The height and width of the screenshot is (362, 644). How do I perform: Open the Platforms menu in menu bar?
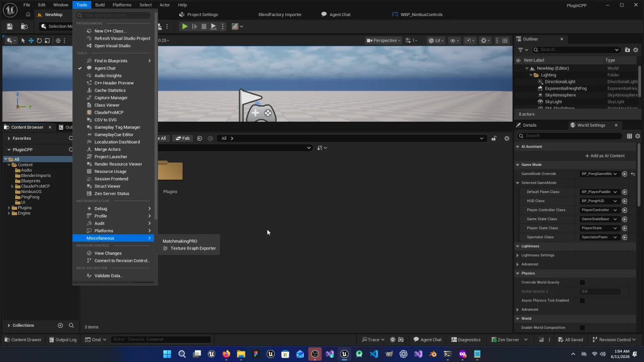pyautogui.click(x=122, y=5)
